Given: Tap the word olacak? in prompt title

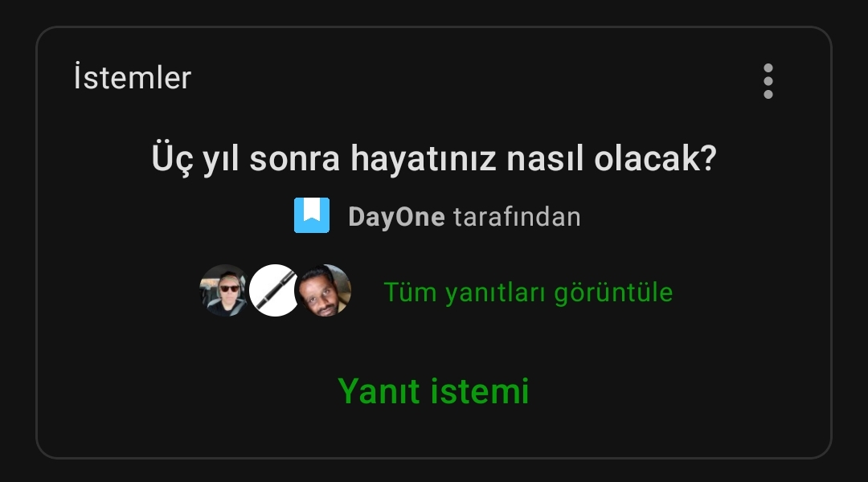Looking at the screenshot, I should (x=656, y=159).
